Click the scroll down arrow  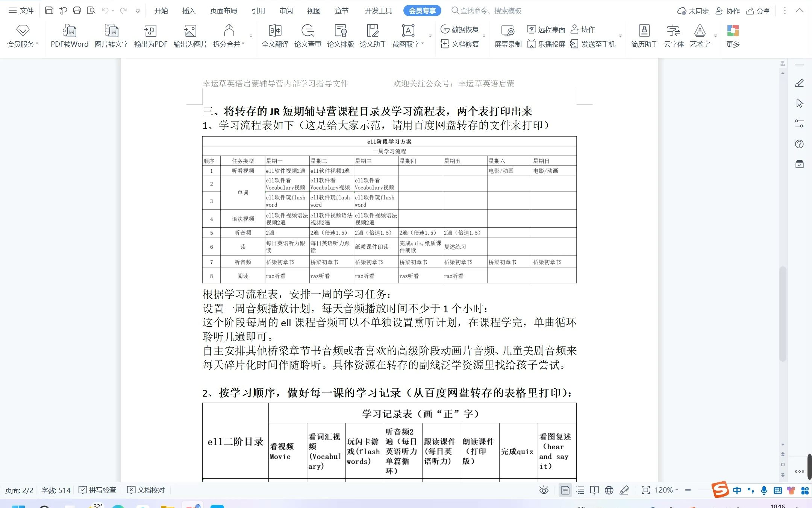coord(783,444)
